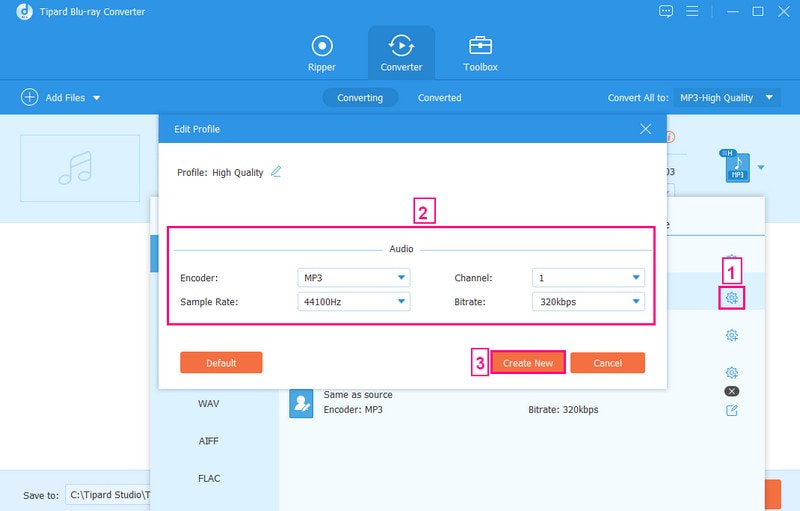Click the Tipard app logo
This screenshot has height=511, width=800.
coord(24,11)
